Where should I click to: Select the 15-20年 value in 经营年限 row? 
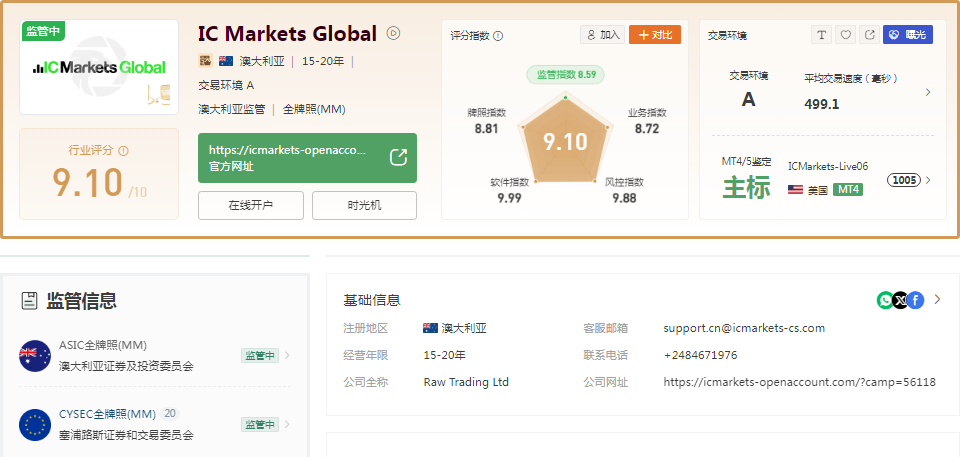click(444, 355)
